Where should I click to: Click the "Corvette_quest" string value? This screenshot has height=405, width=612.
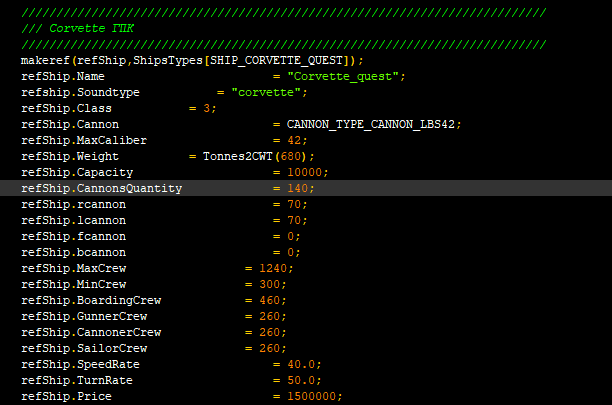(x=342, y=76)
